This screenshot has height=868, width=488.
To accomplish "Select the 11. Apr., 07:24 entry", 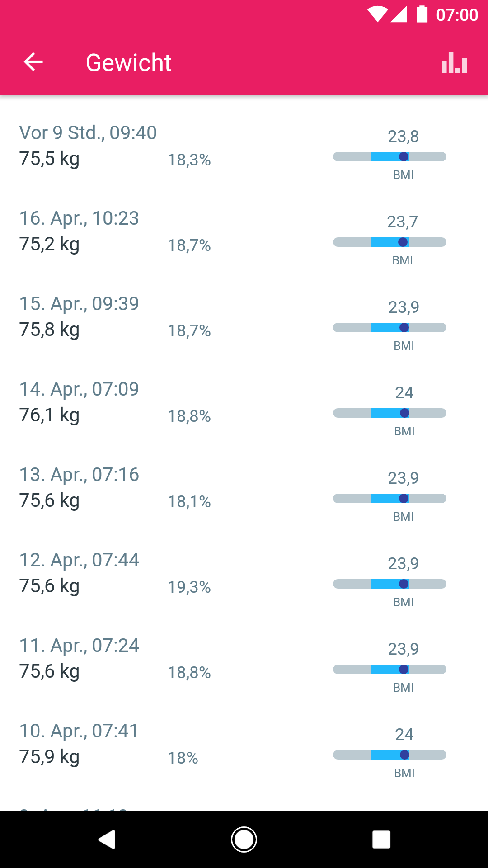I will coord(79,658).
